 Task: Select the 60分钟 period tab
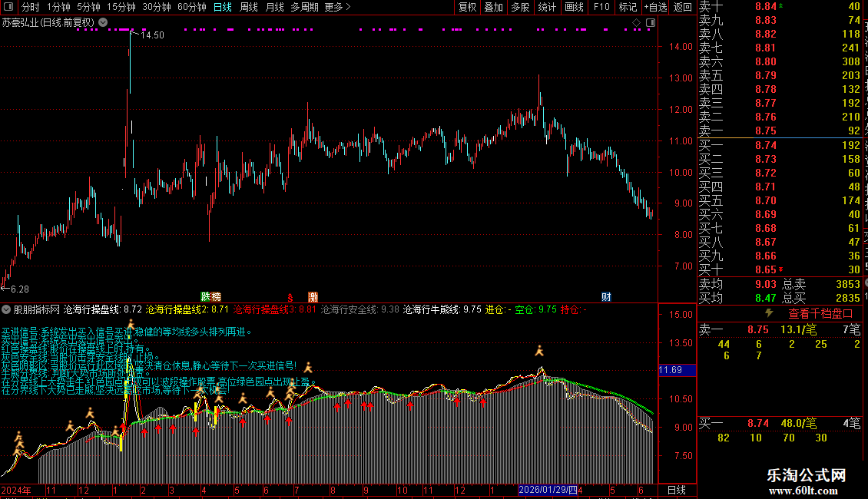click(x=191, y=7)
